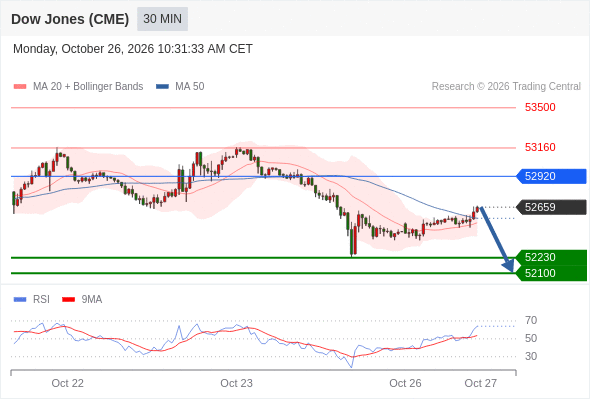Viewport: 590px width, 400px height.
Task: Click the RSI 70 axis value
Action: coord(531,321)
